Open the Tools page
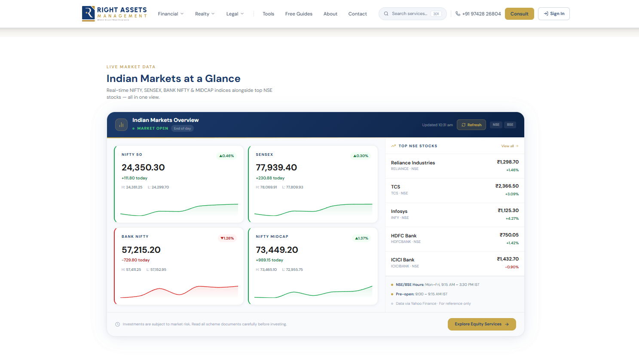 click(268, 14)
